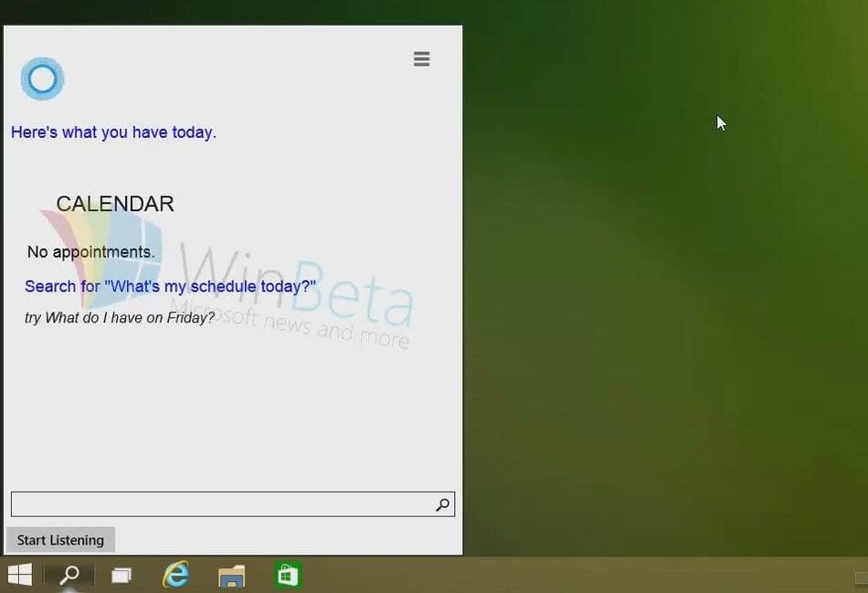
Task: Open the Windows Store taskbar icon
Action: [288, 575]
